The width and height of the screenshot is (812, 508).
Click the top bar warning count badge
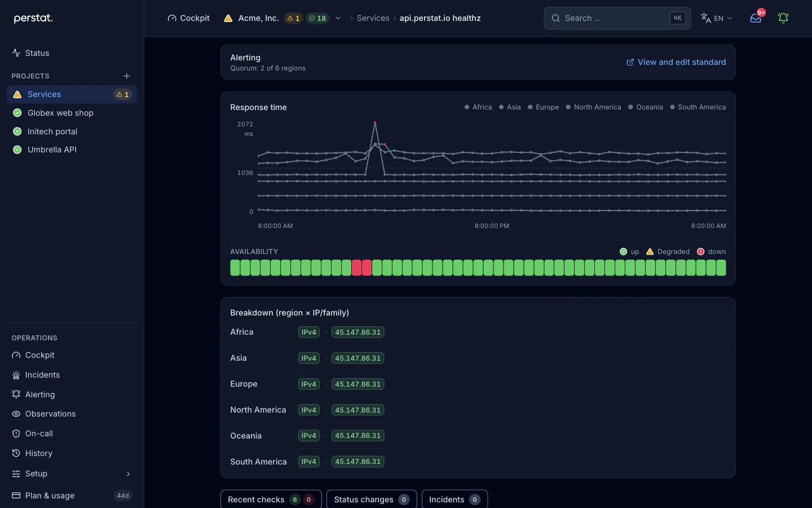293,18
